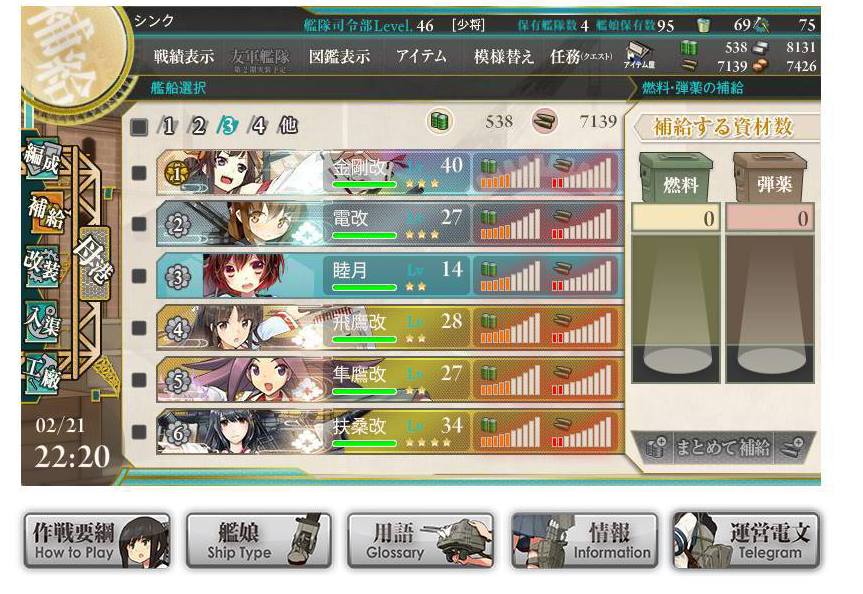Switch to the 他 other ships tab
This screenshot has width=863, height=594.
[288, 126]
